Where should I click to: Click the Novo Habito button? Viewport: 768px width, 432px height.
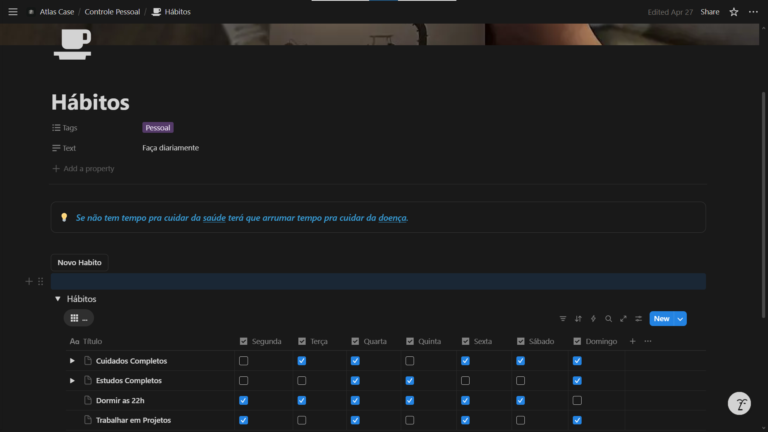79,262
